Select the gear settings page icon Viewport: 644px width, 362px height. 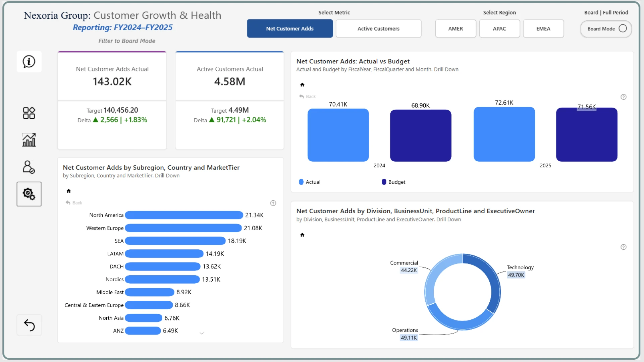[x=29, y=194]
